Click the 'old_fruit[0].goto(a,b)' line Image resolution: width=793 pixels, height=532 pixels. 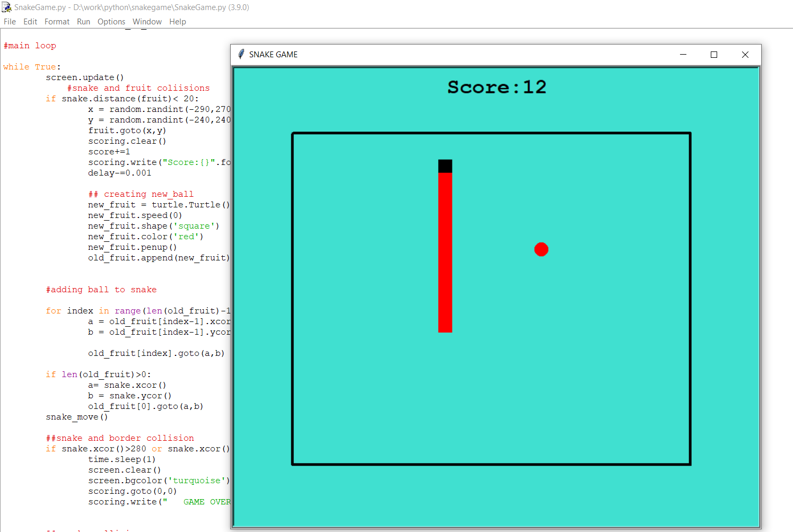(146, 406)
